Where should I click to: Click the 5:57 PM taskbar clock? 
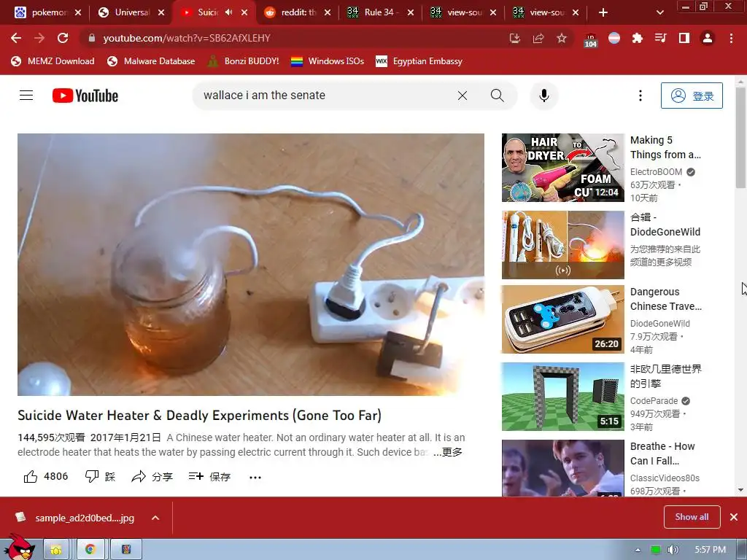(711, 550)
